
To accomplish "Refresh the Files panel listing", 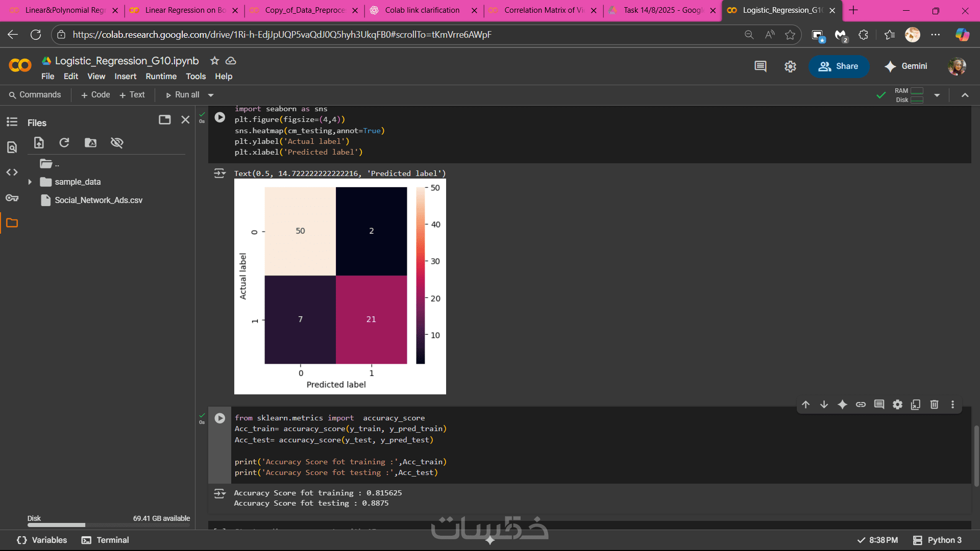I will pyautogui.click(x=64, y=143).
